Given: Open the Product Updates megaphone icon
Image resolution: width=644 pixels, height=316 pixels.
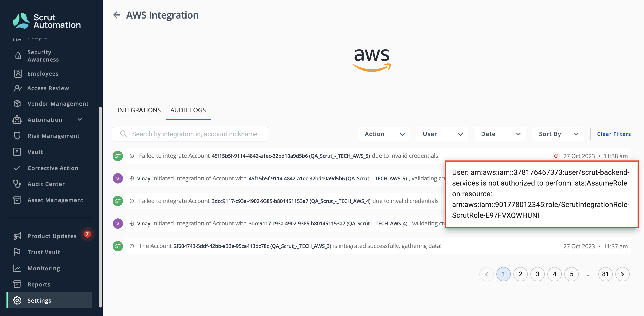Looking at the screenshot, I should point(17,236).
